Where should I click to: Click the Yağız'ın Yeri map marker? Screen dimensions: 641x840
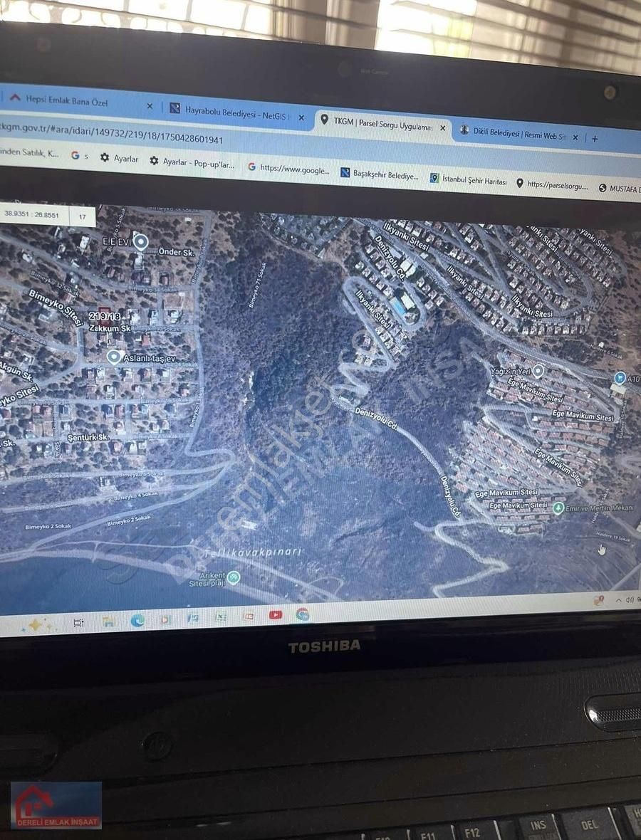tap(538, 371)
